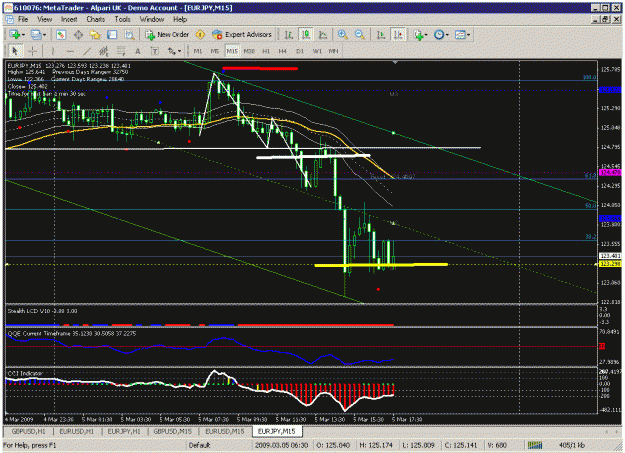This screenshot has width=625, height=453.
Task: Switch to the GBPUSD,M15 chart tab
Action: tap(173, 431)
